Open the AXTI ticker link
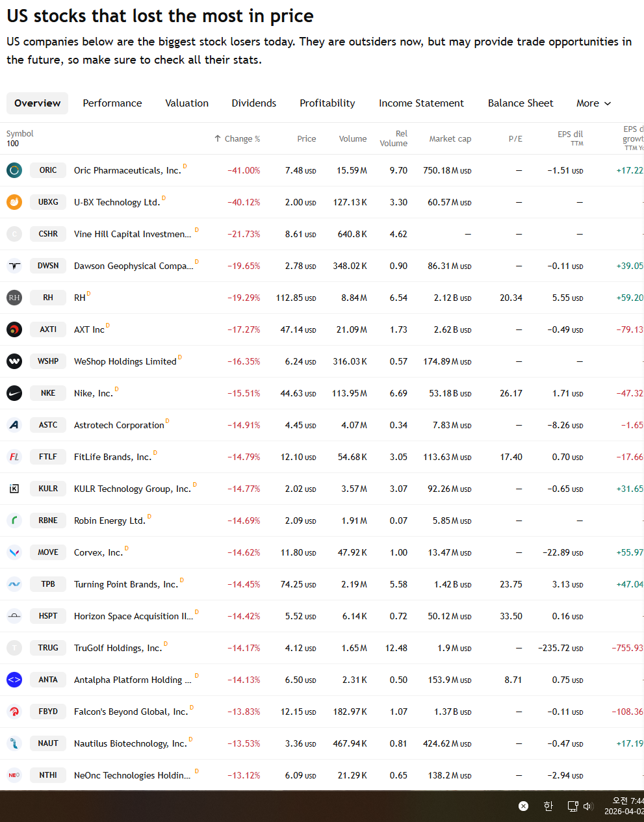644x822 pixels. coord(48,329)
